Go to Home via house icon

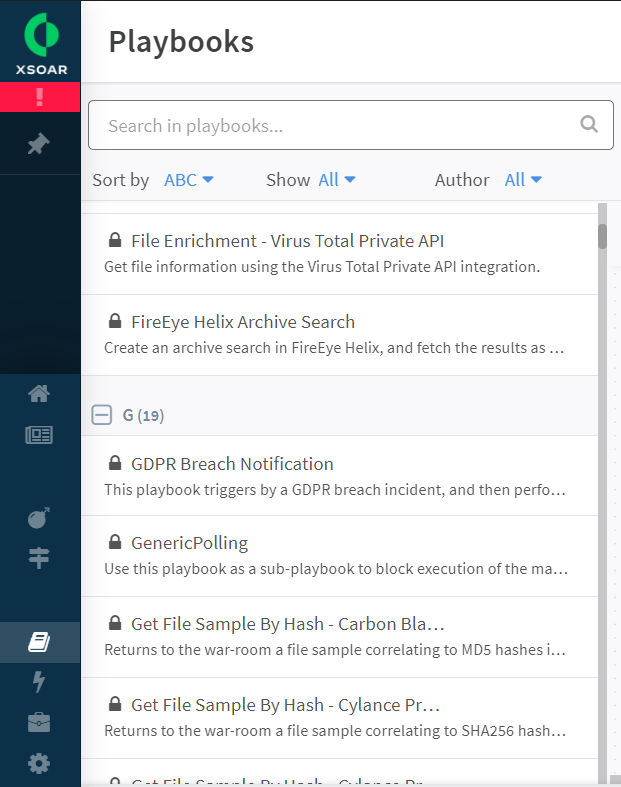point(39,394)
